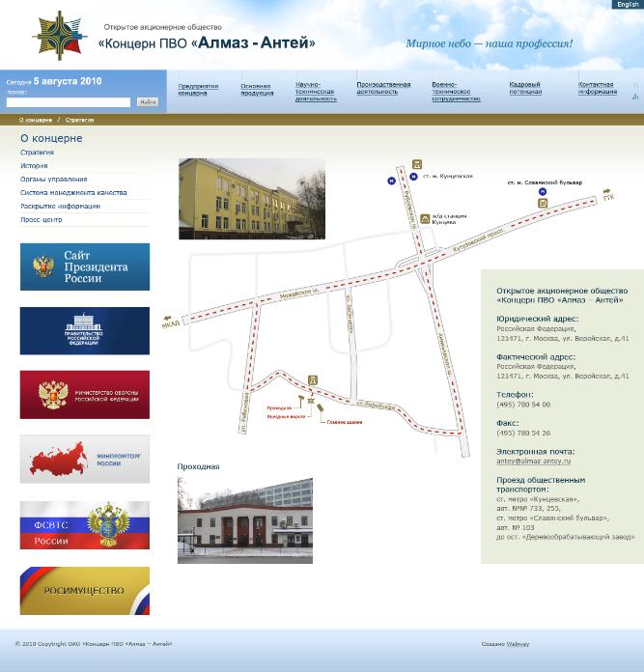This screenshot has height=672, width=644.
Task: Open Военно-техническое сотрудничество menu
Action: (x=456, y=92)
